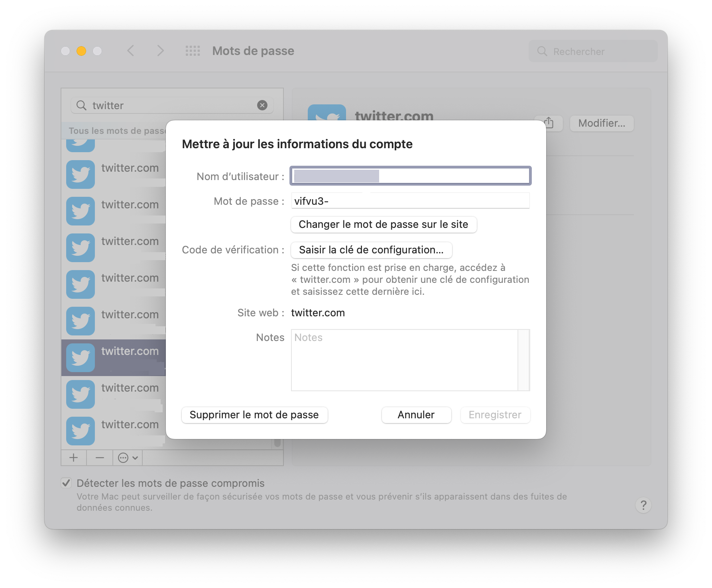This screenshot has width=712, height=588.
Task: Select the highlighted twitter.com entry
Action: coord(114,358)
